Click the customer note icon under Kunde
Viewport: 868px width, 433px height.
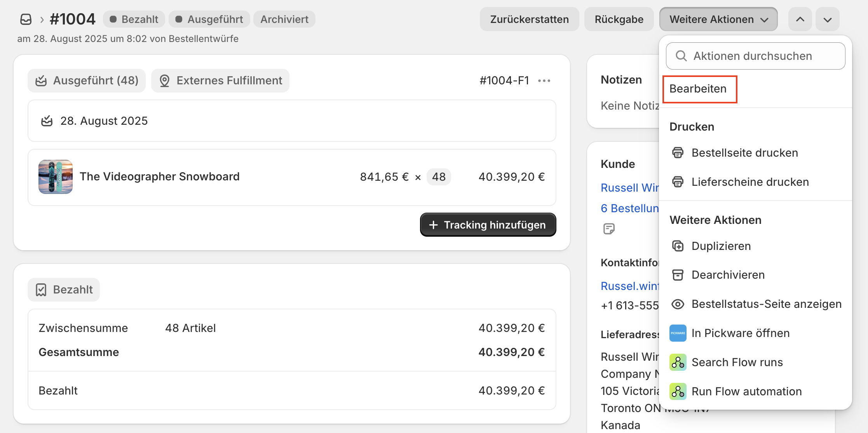click(x=609, y=229)
